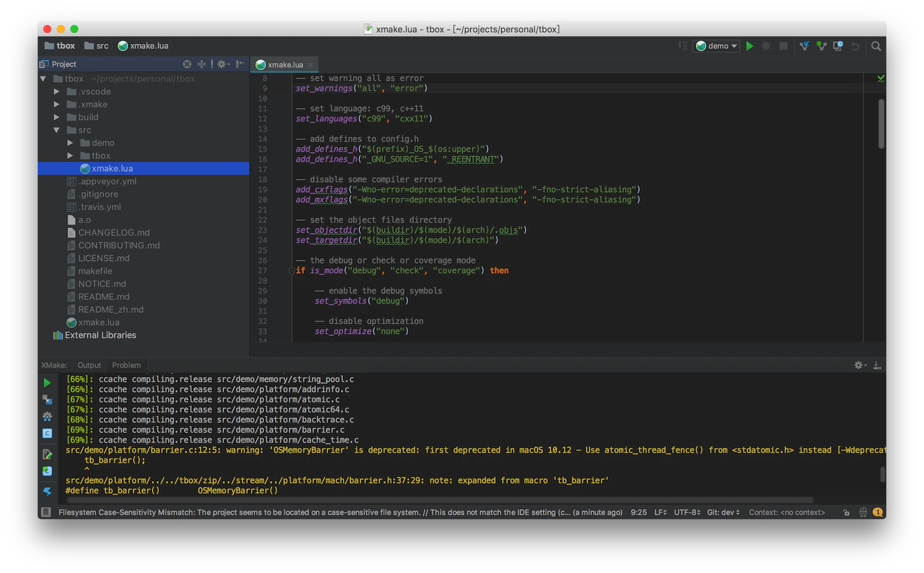Open README.md in the project tree
The height and width of the screenshot is (573, 924).
coord(103,296)
